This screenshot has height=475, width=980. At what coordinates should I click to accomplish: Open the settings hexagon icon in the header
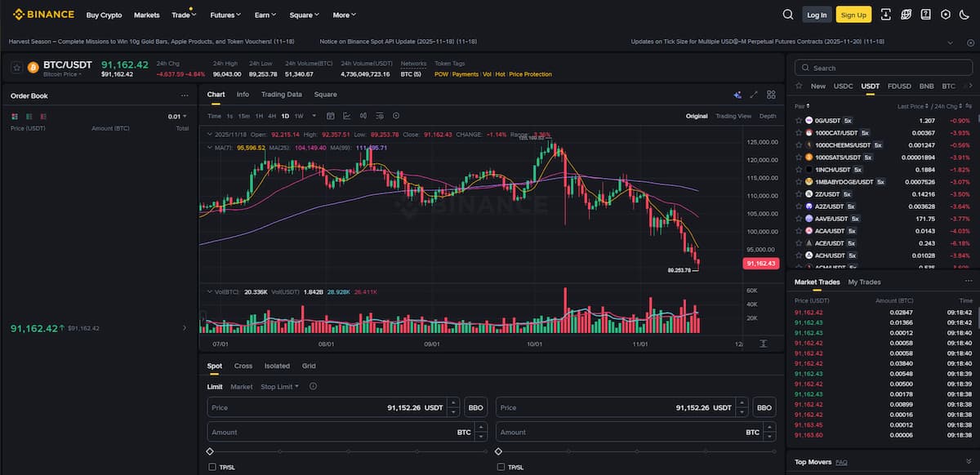(946, 15)
